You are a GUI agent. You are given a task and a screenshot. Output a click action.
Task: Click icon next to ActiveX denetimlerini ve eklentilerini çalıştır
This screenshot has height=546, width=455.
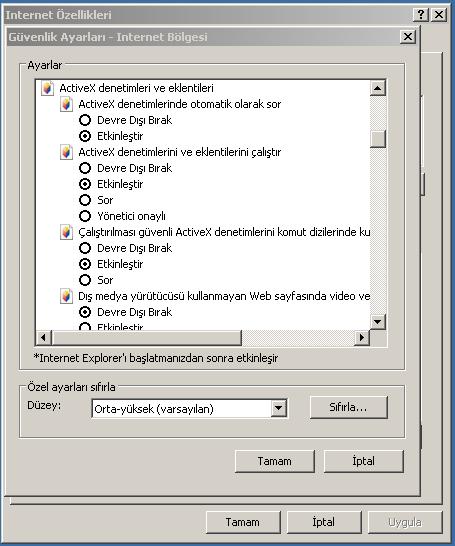66,152
